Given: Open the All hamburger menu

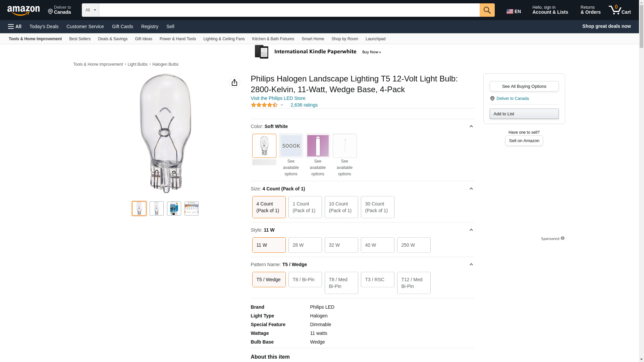Looking at the screenshot, I should [15, 26].
